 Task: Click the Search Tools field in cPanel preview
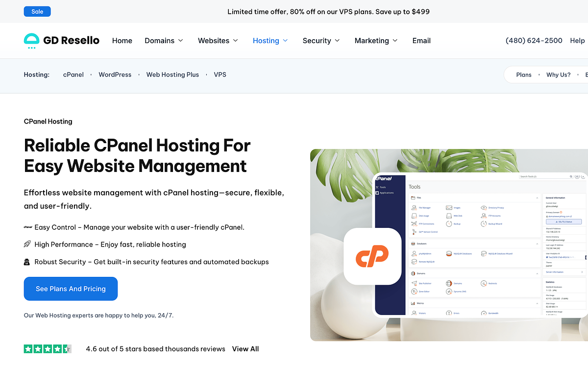(x=546, y=176)
